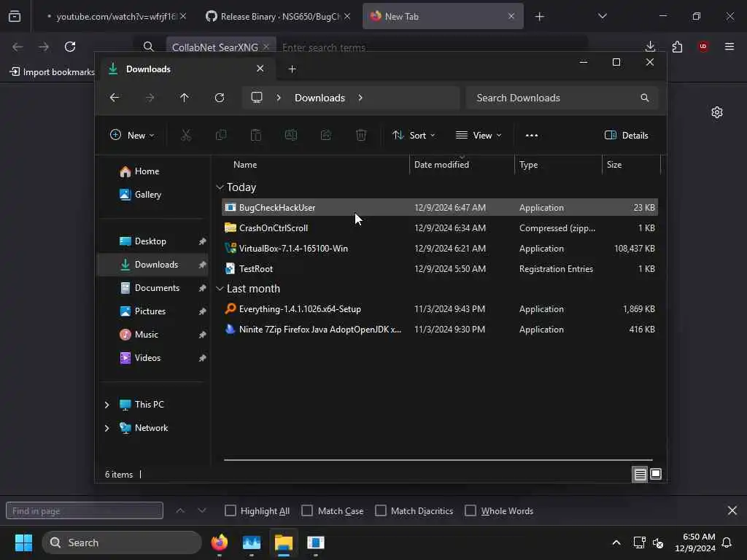Enable Highlight All checkbox
This screenshot has height=560, width=747.
[x=230, y=510]
